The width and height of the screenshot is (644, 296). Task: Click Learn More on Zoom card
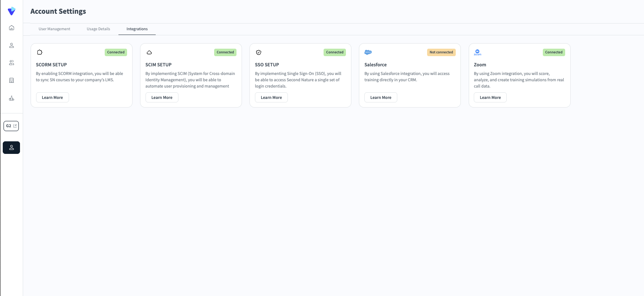[490, 98]
